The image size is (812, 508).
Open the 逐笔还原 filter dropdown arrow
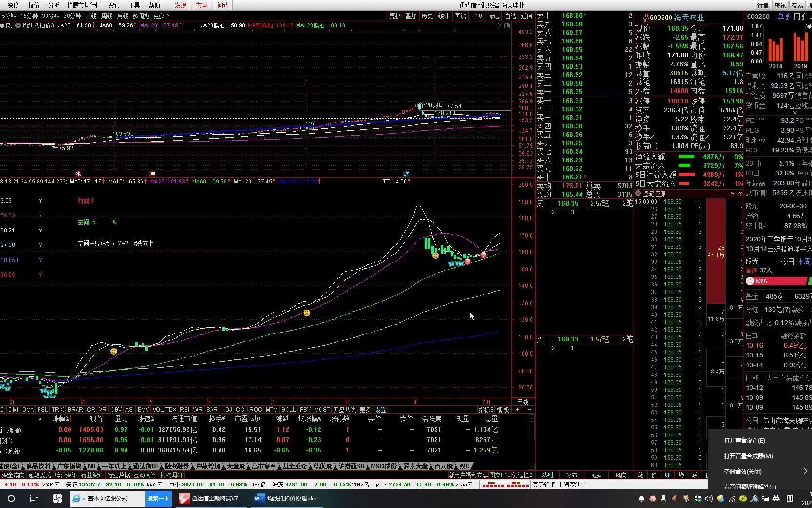733,194
